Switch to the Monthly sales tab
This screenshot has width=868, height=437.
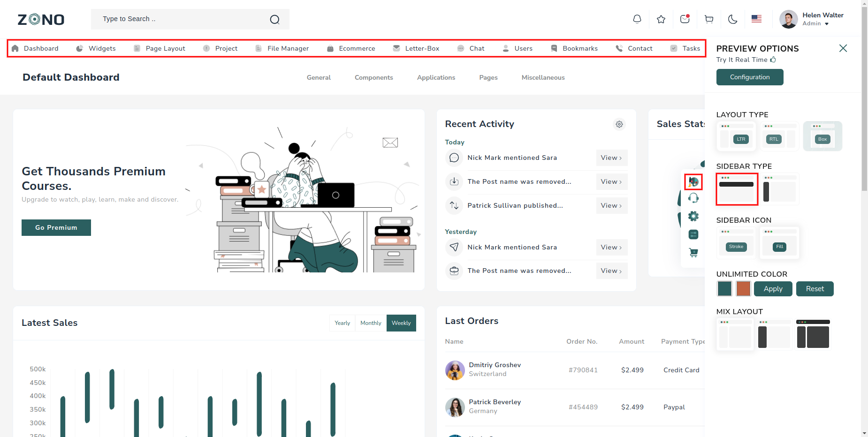[371, 323]
